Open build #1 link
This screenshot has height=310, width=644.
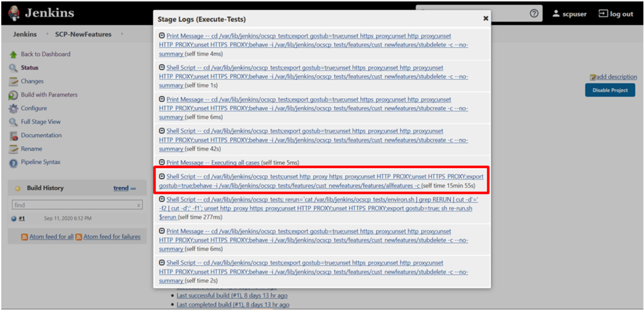click(x=22, y=218)
